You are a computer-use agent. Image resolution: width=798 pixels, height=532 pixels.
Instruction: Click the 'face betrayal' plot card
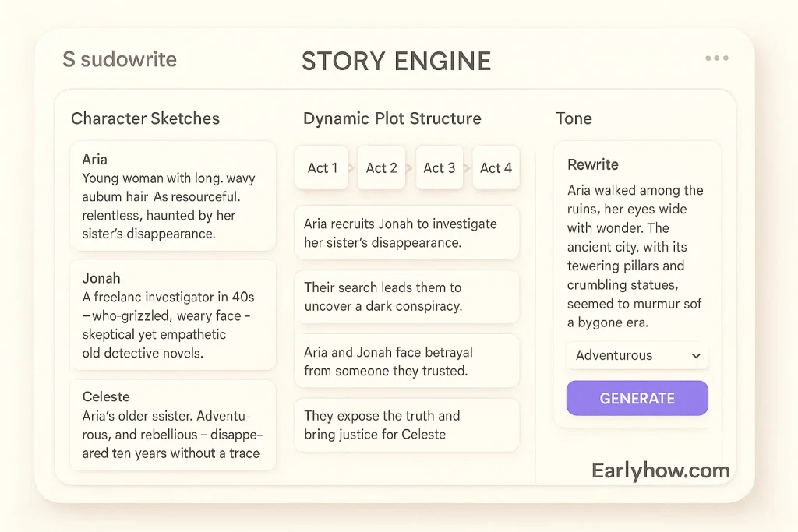(406, 361)
